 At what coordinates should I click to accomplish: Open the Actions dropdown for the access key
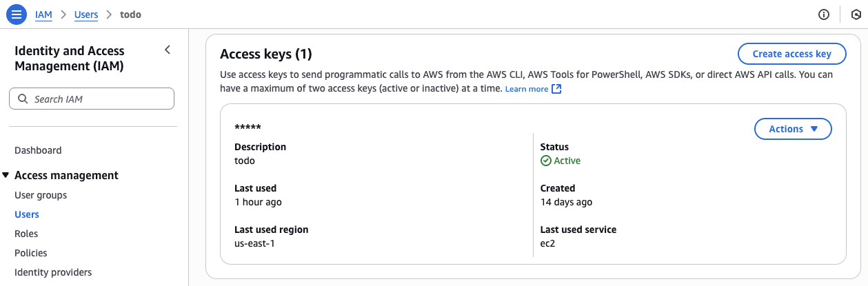(x=793, y=129)
